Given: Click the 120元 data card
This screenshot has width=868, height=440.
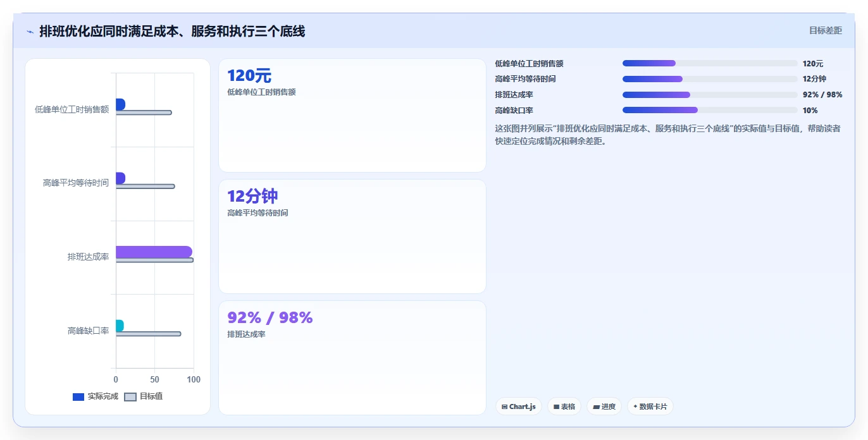Looking at the screenshot, I should coord(352,116).
